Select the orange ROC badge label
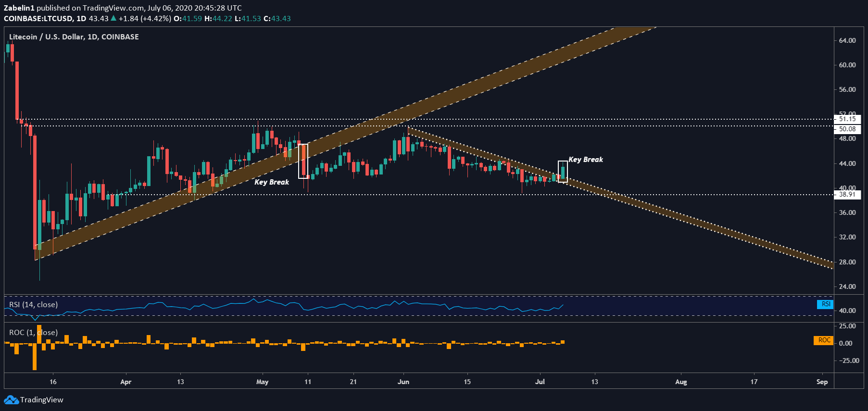Viewport: 868px width, 411px height. 824,340
